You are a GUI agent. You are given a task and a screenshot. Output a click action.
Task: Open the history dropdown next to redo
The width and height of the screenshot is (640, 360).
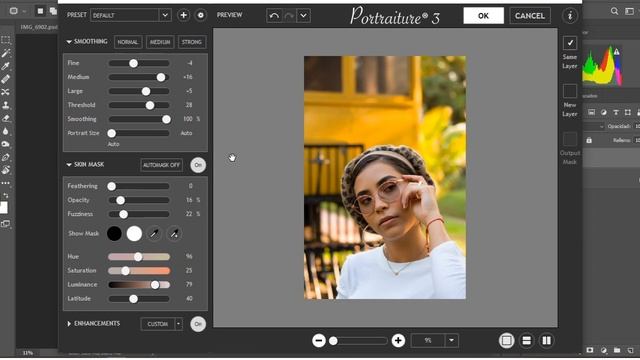pyautogui.click(x=303, y=16)
